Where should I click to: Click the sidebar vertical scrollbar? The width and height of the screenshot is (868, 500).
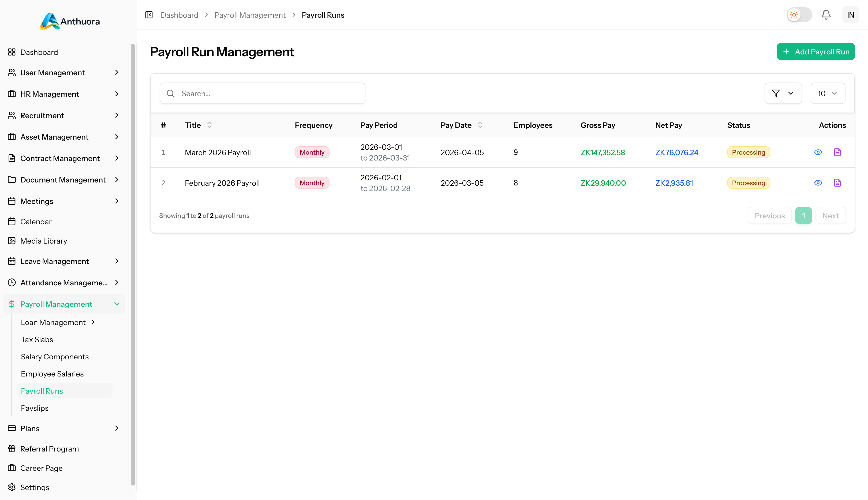(x=133, y=264)
